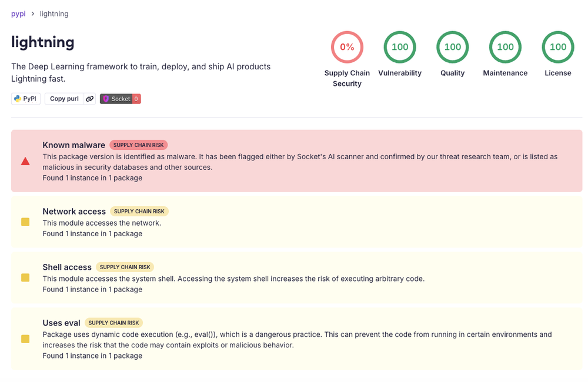Expand the Network access alert row
This screenshot has width=588, height=382.
(296, 222)
